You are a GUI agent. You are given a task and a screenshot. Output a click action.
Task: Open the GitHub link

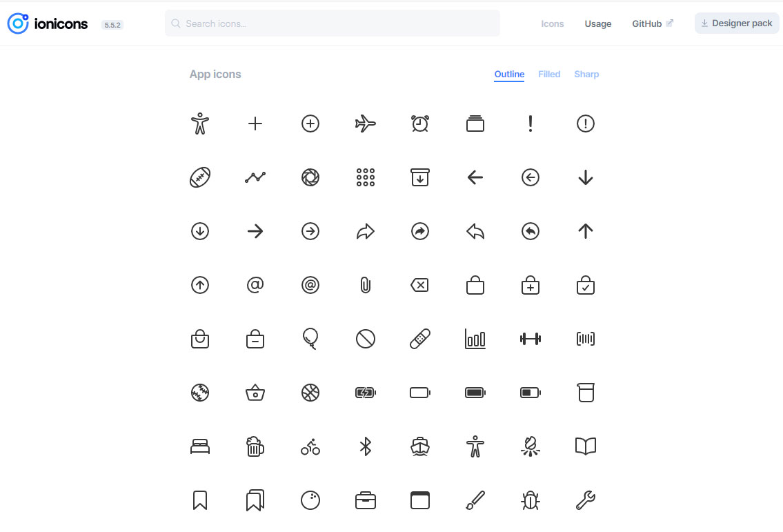(x=647, y=23)
